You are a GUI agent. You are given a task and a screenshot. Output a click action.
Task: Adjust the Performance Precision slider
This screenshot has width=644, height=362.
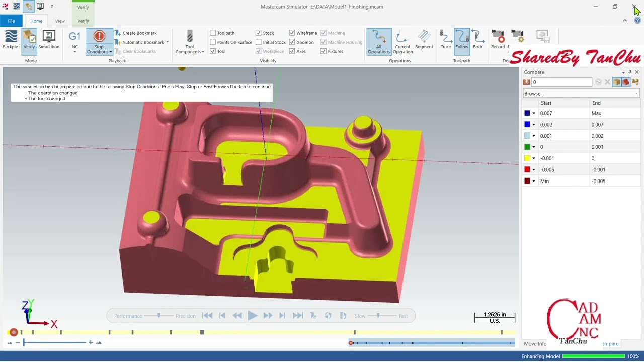click(x=159, y=316)
